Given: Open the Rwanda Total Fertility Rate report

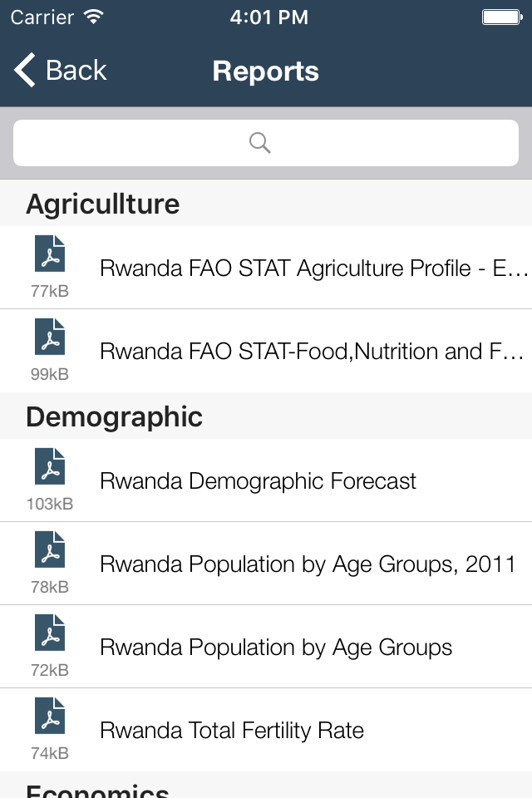Looking at the screenshot, I should (x=232, y=731).
